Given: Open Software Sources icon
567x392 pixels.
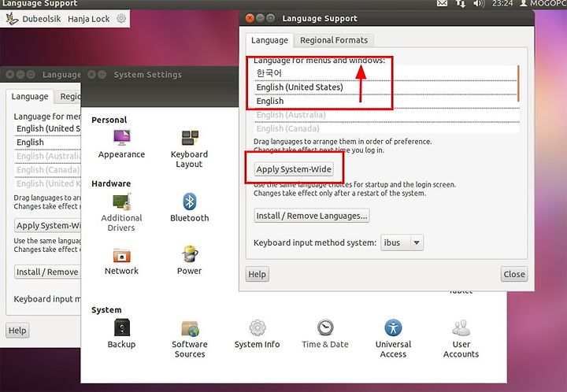Looking at the screenshot, I should point(190,328).
